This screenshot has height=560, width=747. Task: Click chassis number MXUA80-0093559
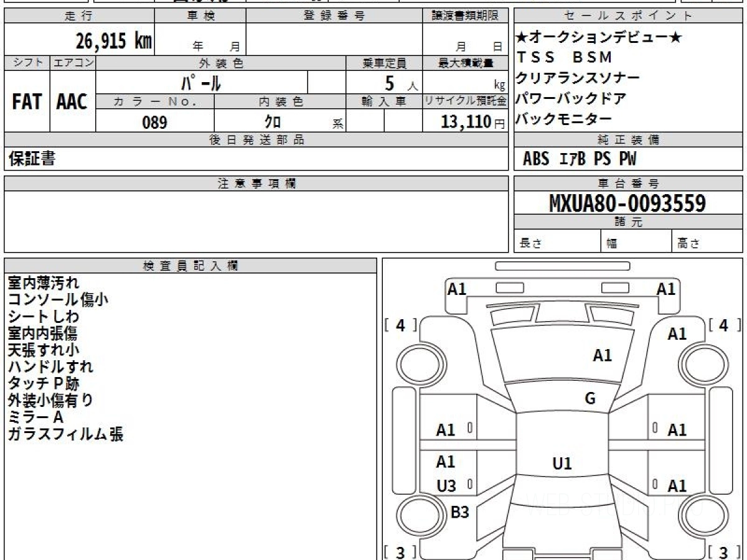[x=627, y=203]
